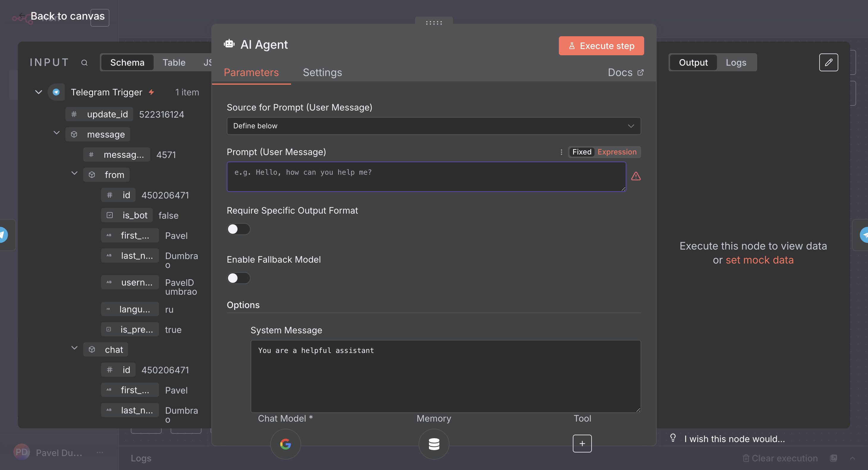Collapse the chat object in the schema
The height and width of the screenshot is (470, 868).
75,348
